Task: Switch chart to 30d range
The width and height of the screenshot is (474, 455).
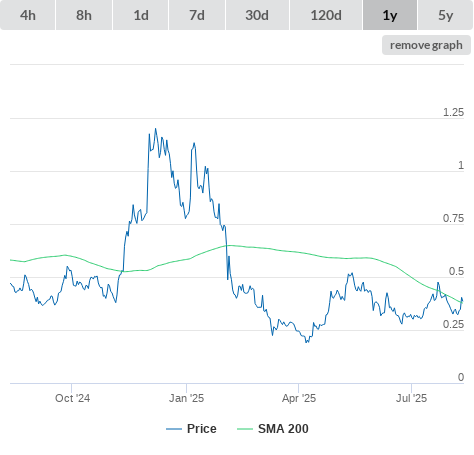Action: (x=257, y=15)
